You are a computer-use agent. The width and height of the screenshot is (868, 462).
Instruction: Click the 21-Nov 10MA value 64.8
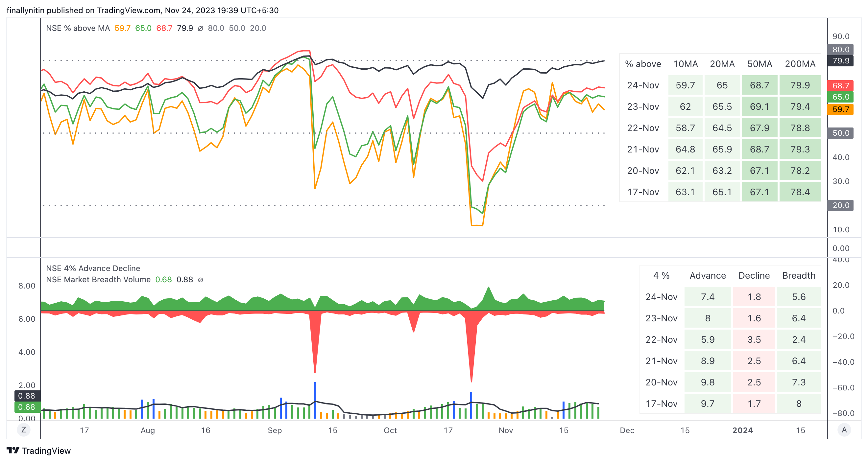(x=686, y=150)
